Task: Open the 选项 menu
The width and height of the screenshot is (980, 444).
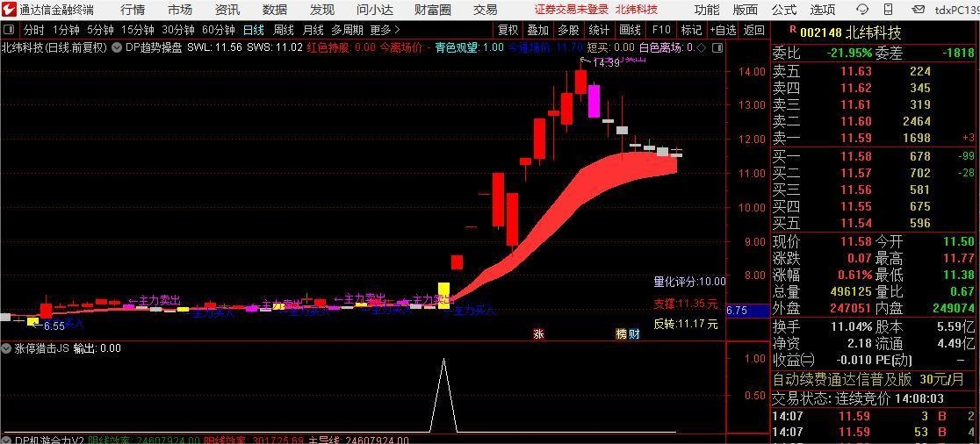Action: click(823, 10)
